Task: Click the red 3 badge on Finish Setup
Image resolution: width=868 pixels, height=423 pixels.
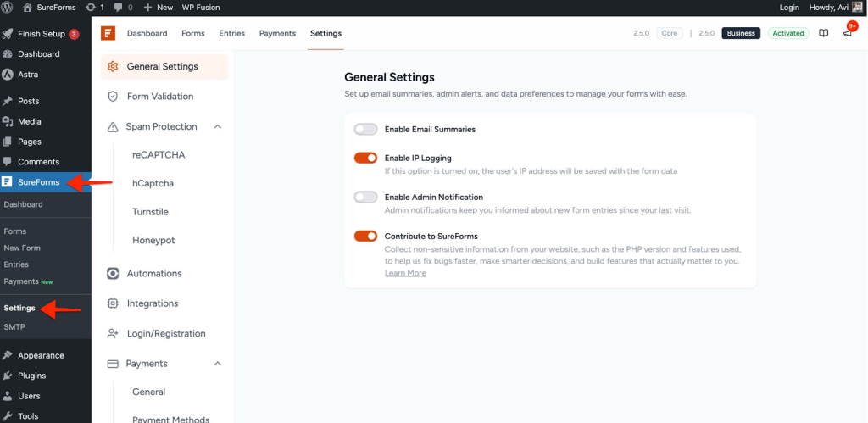Action: pos(74,34)
